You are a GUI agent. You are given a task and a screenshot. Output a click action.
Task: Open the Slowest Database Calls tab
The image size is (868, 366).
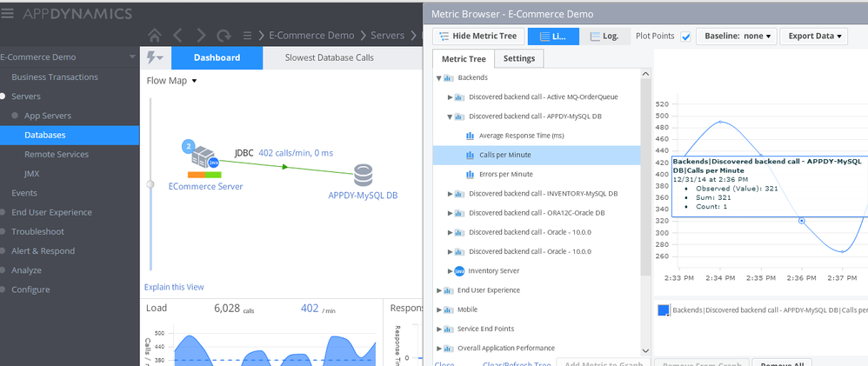point(329,58)
